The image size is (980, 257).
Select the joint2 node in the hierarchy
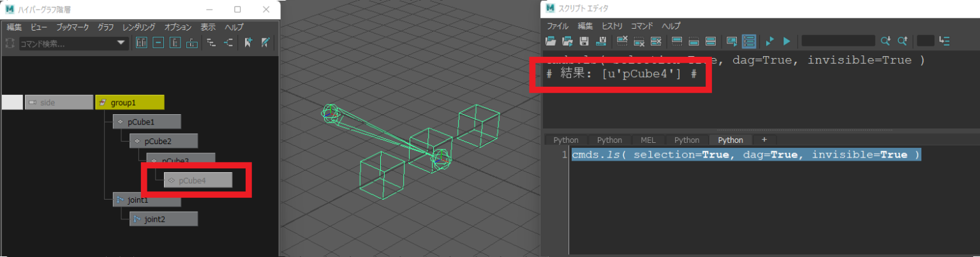tap(164, 219)
